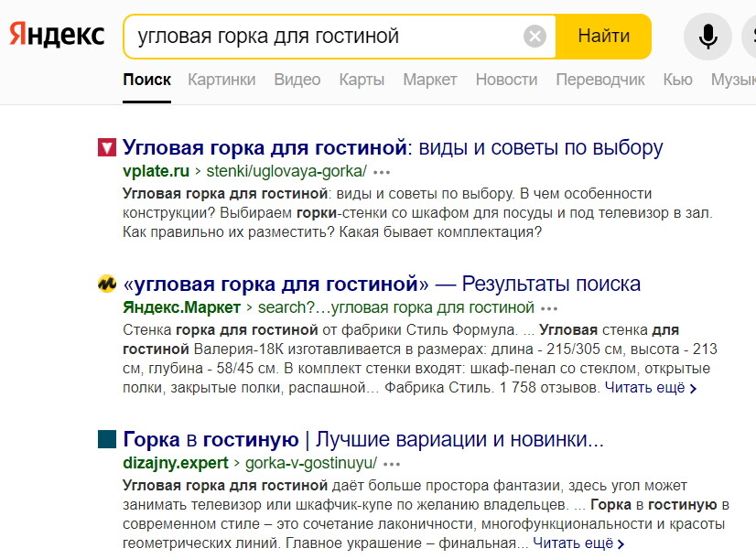Open the Переводчик tab

(600, 80)
